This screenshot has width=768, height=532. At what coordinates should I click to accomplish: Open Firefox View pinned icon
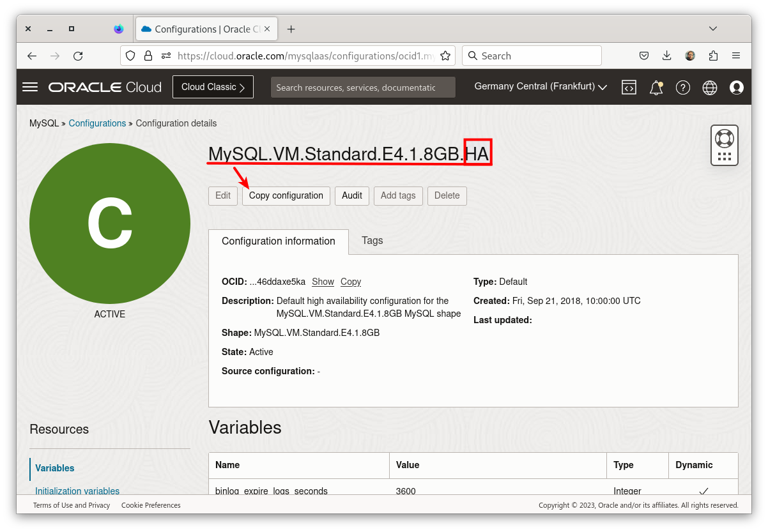(118, 29)
